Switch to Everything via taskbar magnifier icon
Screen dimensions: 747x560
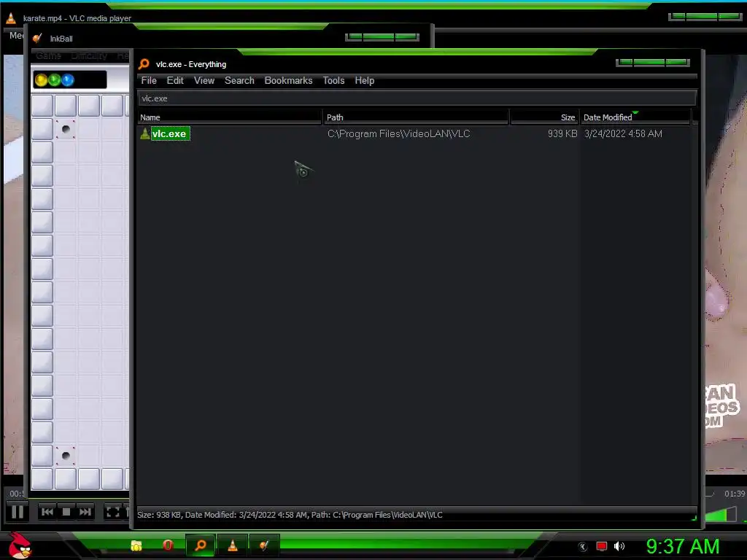pos(201,545)
